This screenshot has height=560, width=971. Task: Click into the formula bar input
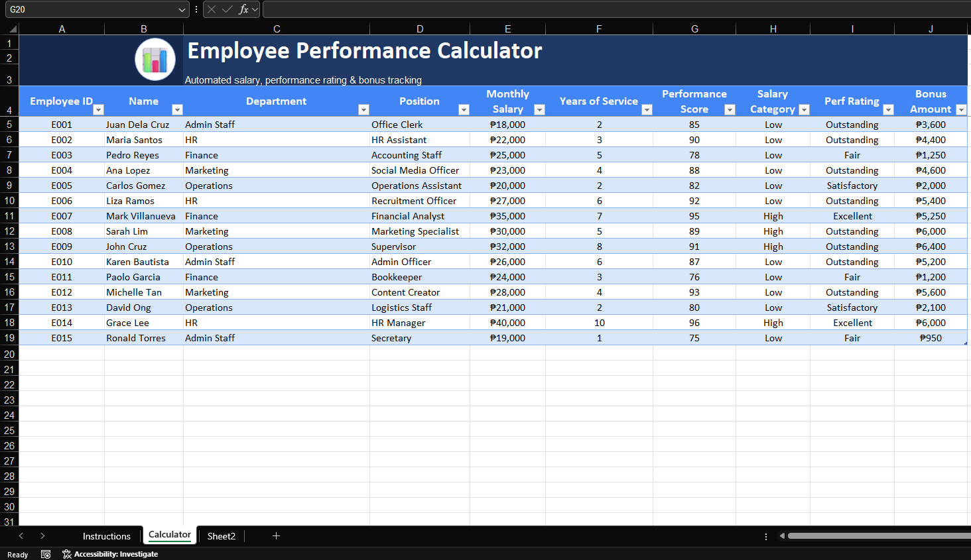click(617, 9)
